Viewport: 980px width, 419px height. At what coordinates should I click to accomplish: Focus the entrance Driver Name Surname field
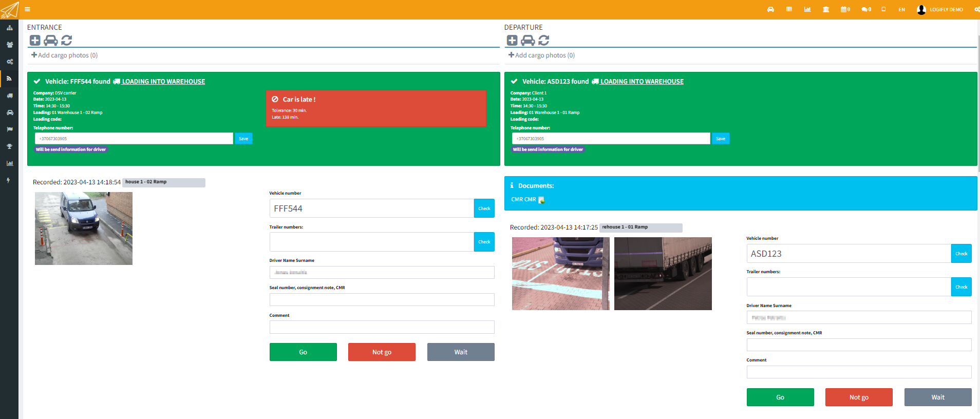pos(382,272)
